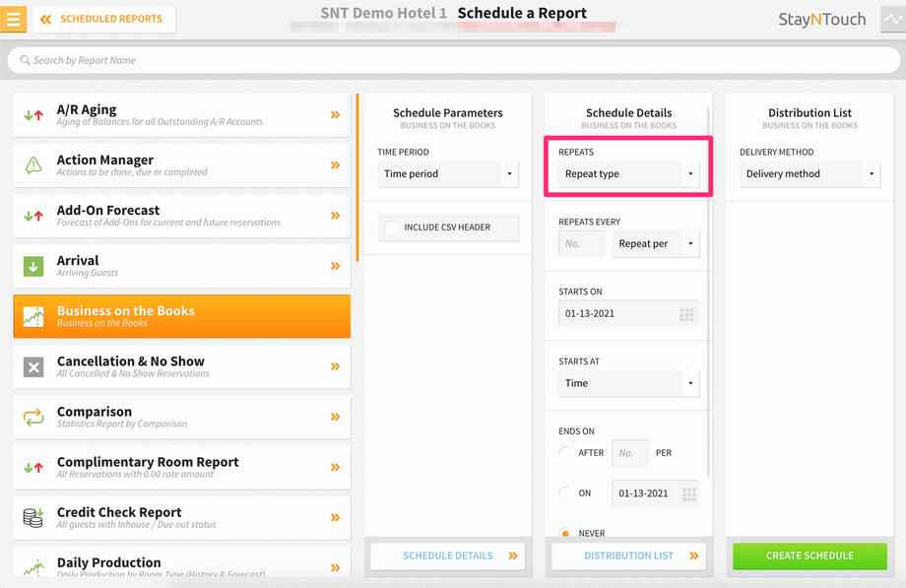Open the Repeat per dropdown

656,244
